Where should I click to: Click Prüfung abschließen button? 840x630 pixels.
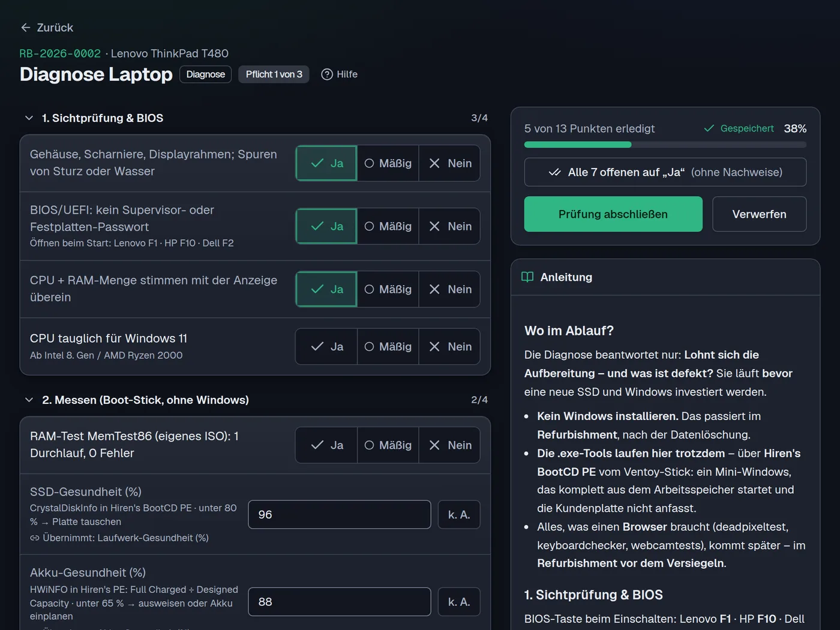coord(613,214)
